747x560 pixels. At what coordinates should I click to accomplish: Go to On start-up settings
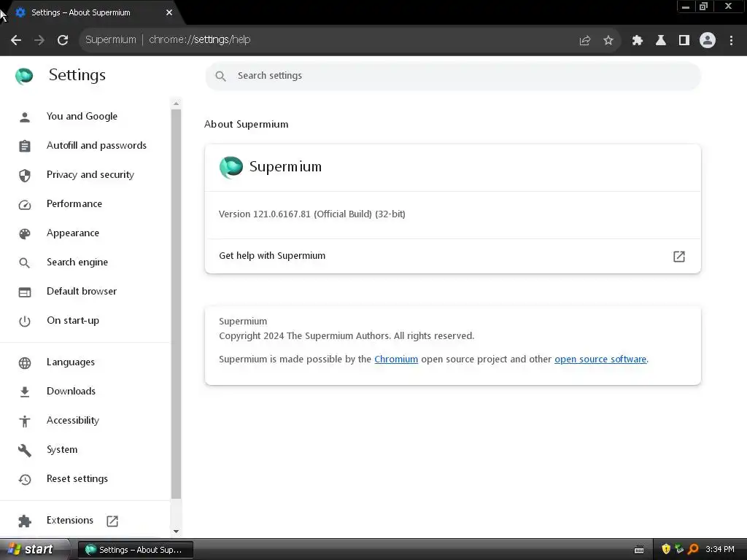73,321
